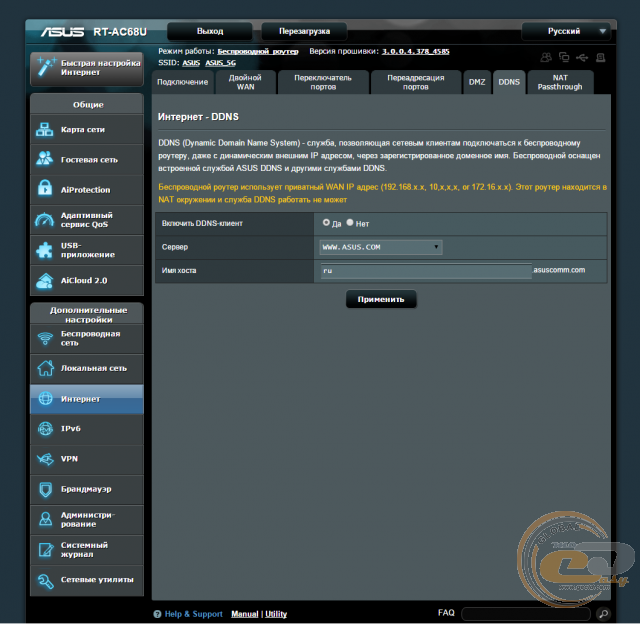Click the ASUS logo

tap(62, 32)
